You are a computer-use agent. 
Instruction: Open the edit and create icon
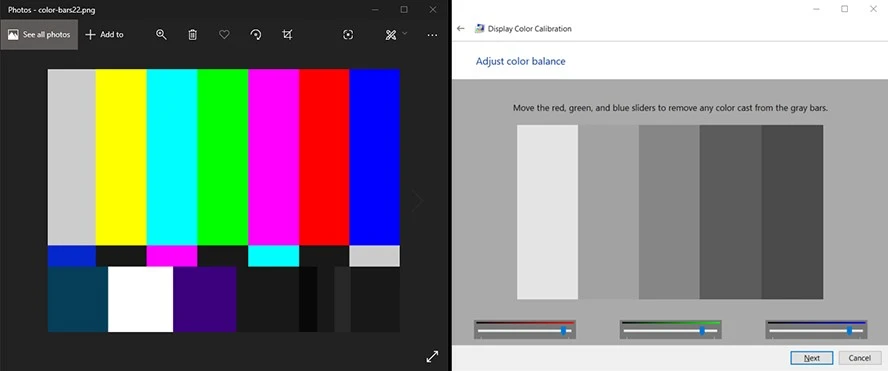click(x=390, y=35)
